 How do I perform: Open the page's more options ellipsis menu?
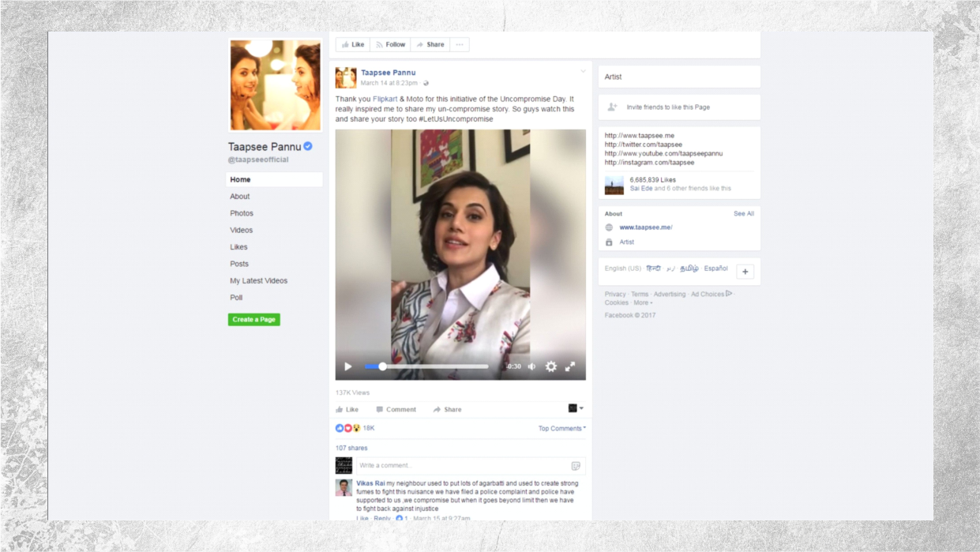pyautogui.click(x=460, y=45)
